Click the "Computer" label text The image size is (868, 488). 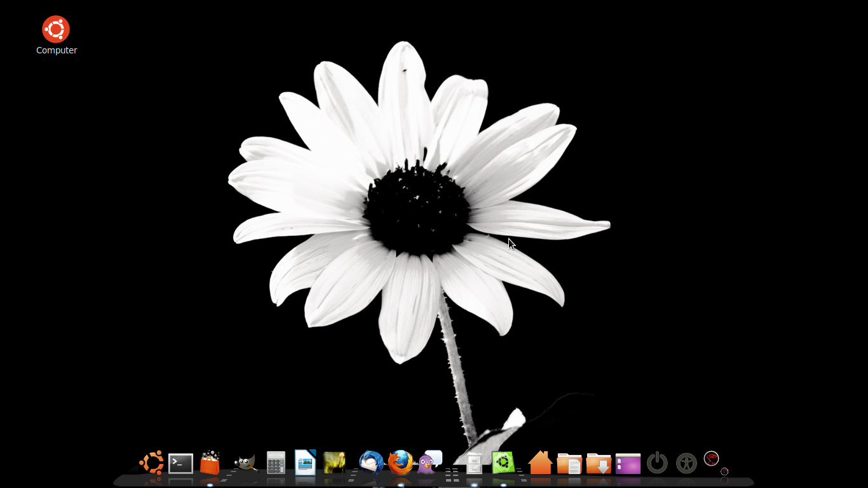point(57,50)
